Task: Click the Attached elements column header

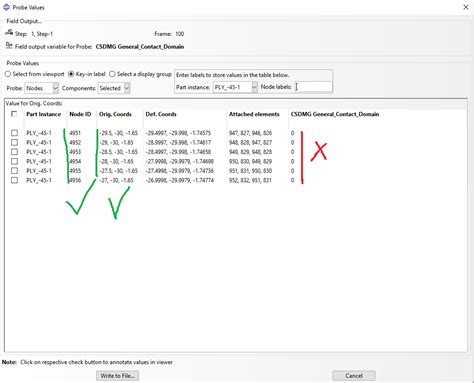Action: tap(254, 114)
